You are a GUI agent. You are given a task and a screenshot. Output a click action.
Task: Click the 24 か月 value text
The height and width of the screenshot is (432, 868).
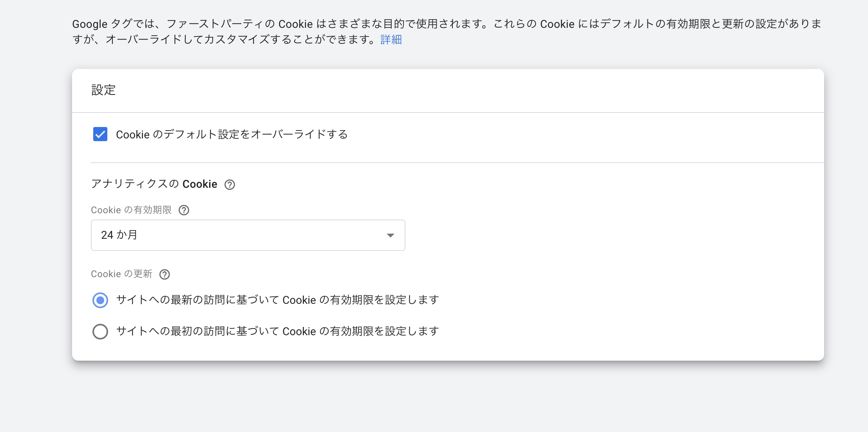click(119, 235)
